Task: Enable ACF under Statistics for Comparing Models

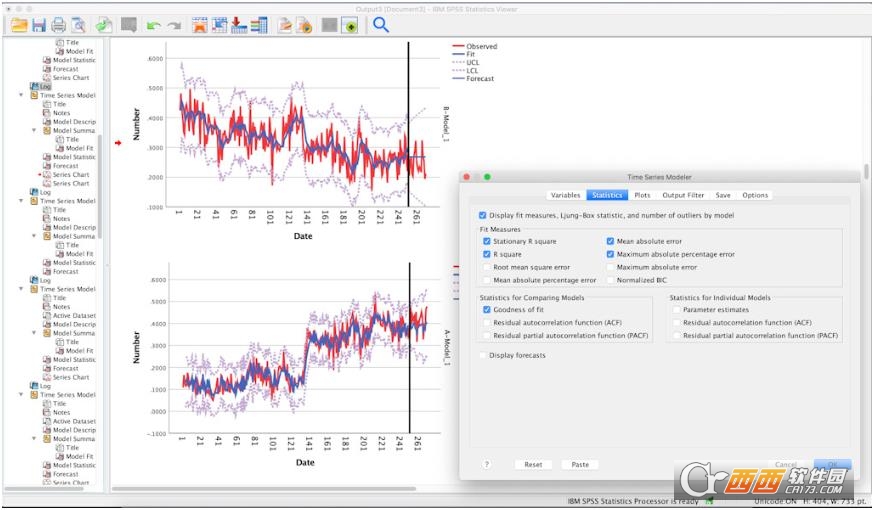Action: [487, 323]
